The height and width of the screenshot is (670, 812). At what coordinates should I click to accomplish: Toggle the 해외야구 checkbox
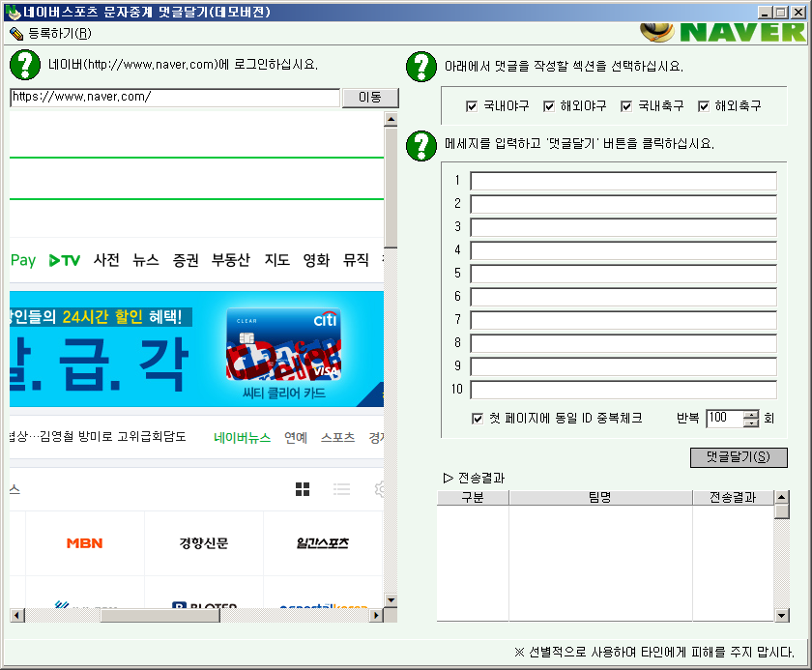click(549, 106)
